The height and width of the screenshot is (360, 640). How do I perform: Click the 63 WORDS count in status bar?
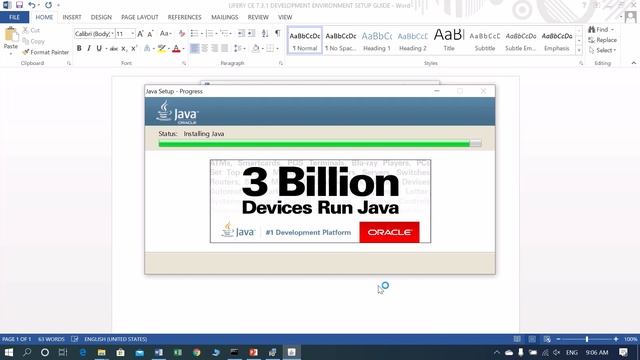(51, 339)
